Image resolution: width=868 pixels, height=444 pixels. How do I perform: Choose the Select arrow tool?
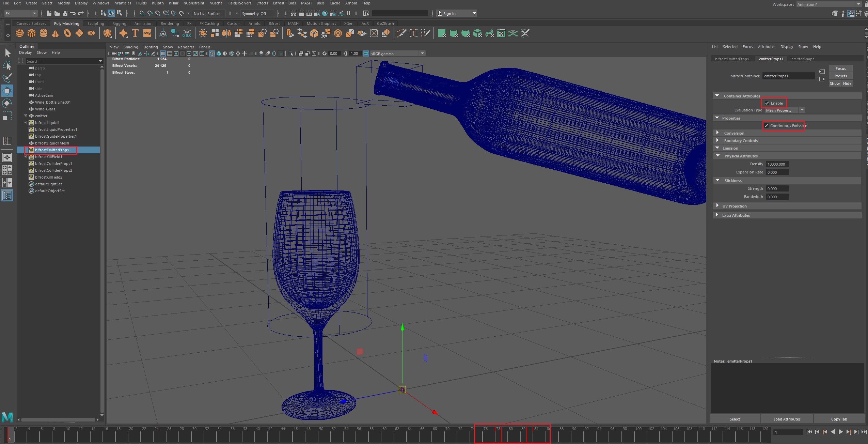7,53
